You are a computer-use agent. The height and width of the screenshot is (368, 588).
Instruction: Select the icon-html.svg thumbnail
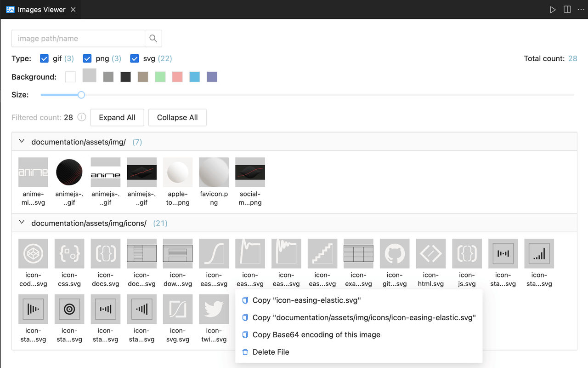pos(430,253)
